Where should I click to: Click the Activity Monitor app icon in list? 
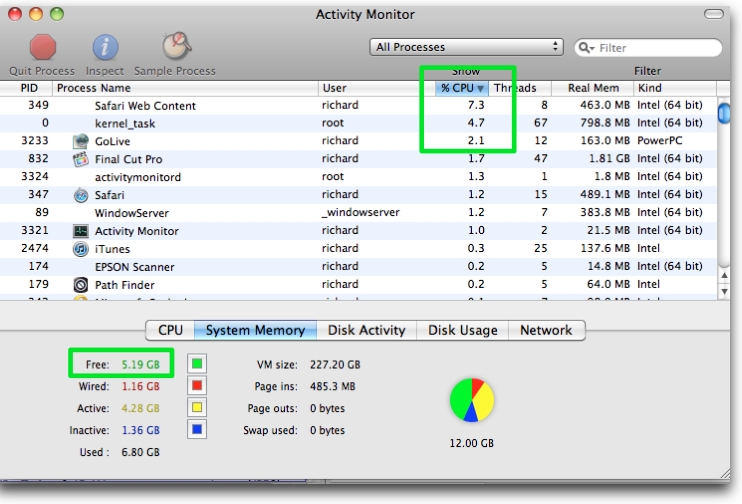pyautogui.click(x=81, y=231)
